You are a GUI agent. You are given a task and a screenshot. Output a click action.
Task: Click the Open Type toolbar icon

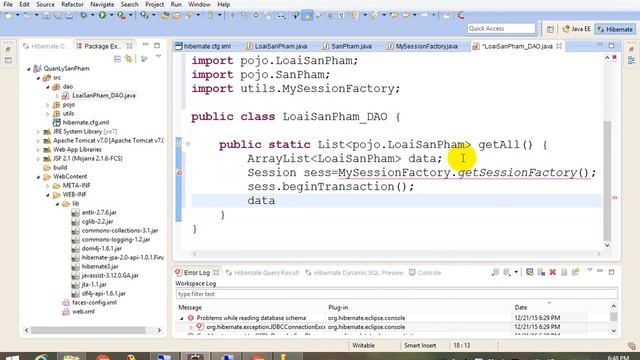click(165, 16)
